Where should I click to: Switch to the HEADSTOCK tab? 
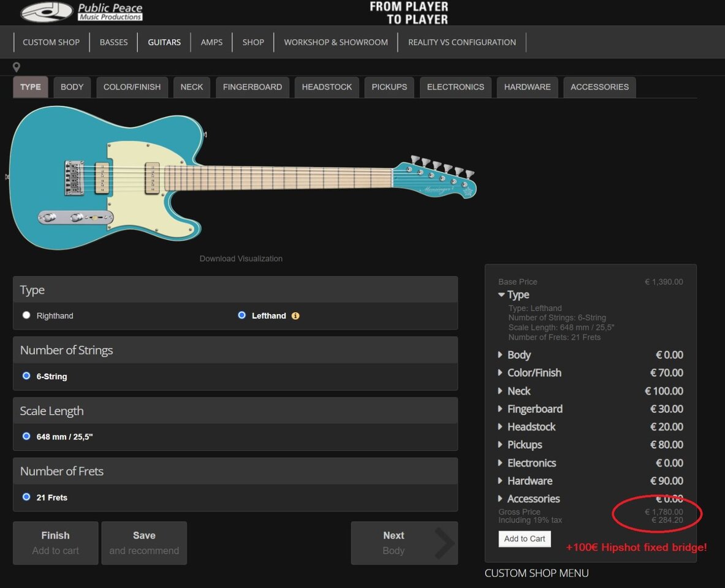[327, 88]
